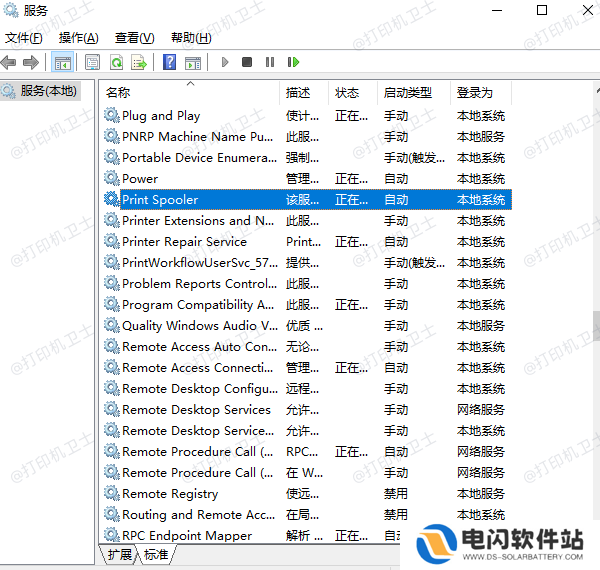Select 服务(本地) in the left tree

[41, 91]
